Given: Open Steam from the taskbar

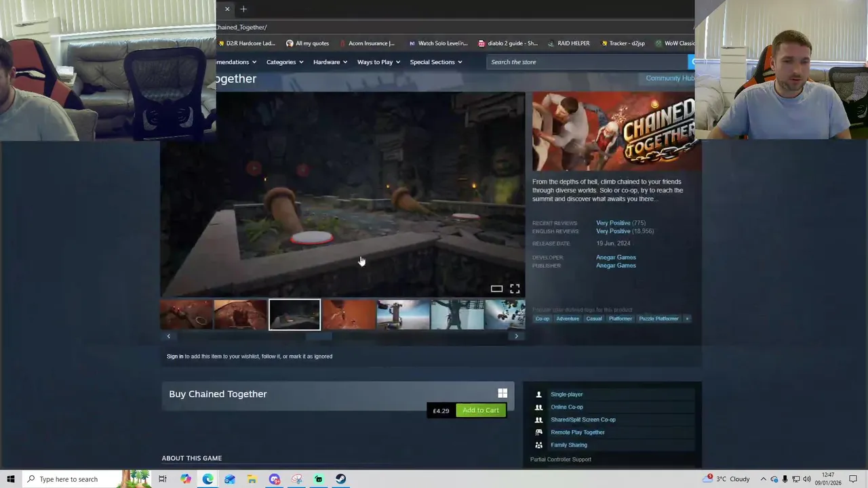Looking at the screenshot, I should [340, 479].
